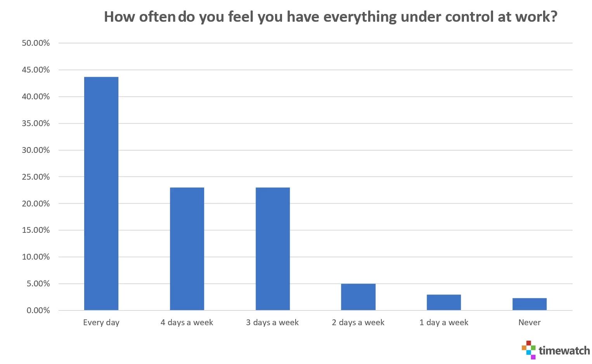Click the 1 day a week bar
This screenshot has height=364, width=592.
click(x=444, y=302)
